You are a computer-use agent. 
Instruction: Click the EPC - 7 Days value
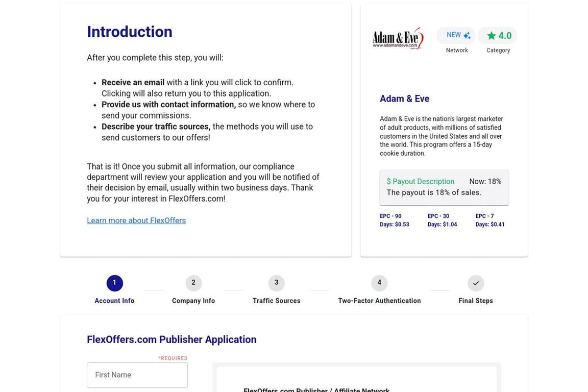coord(490,220)
